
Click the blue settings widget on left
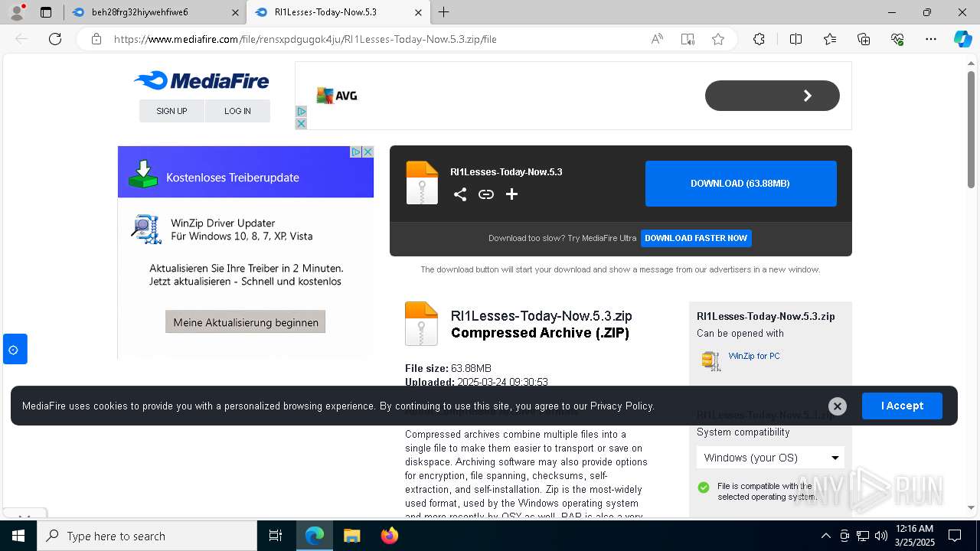[x=15, y=349]
